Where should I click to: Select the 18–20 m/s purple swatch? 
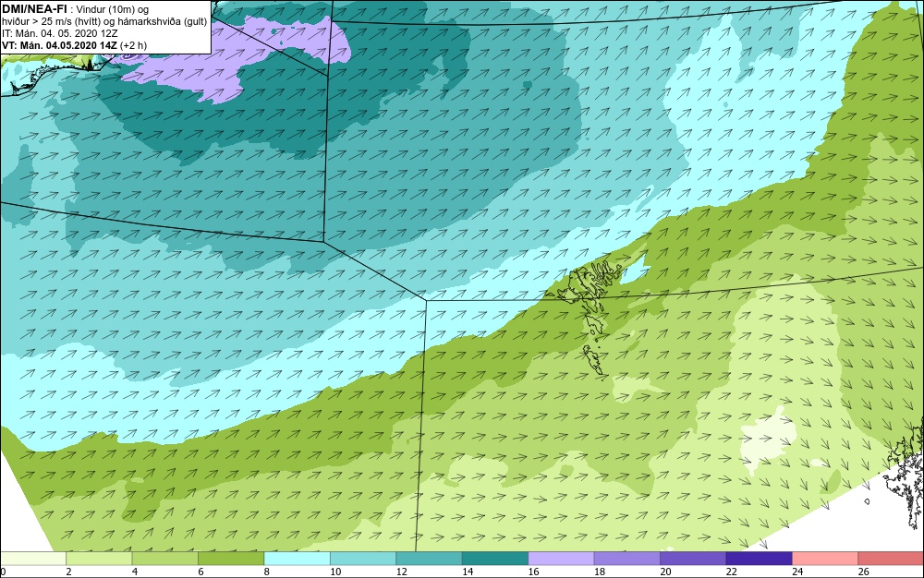[x=627, y=559]
